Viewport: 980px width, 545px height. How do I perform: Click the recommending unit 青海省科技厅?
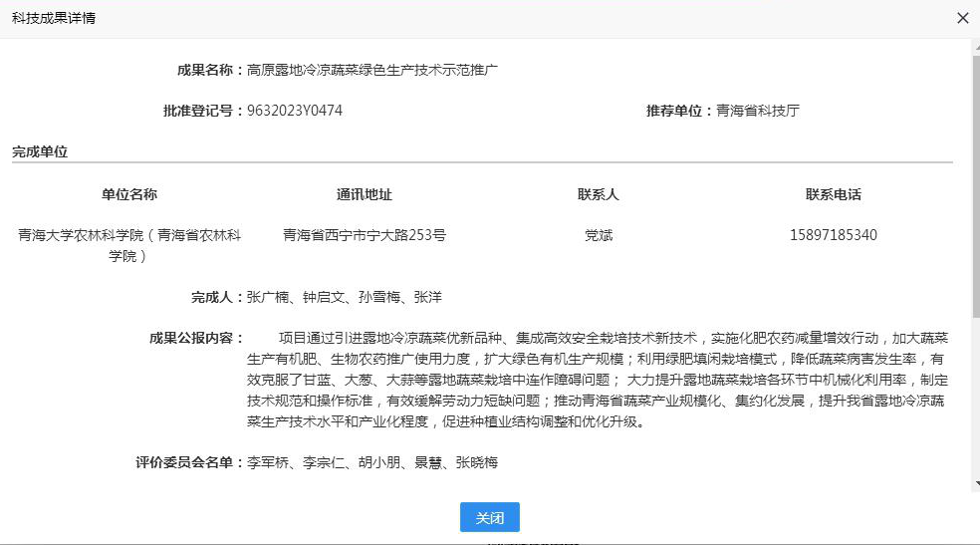click(x=757, y=111)
